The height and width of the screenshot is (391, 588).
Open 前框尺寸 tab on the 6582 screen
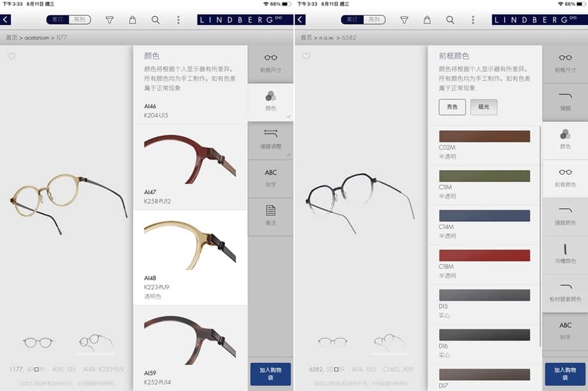565,64
